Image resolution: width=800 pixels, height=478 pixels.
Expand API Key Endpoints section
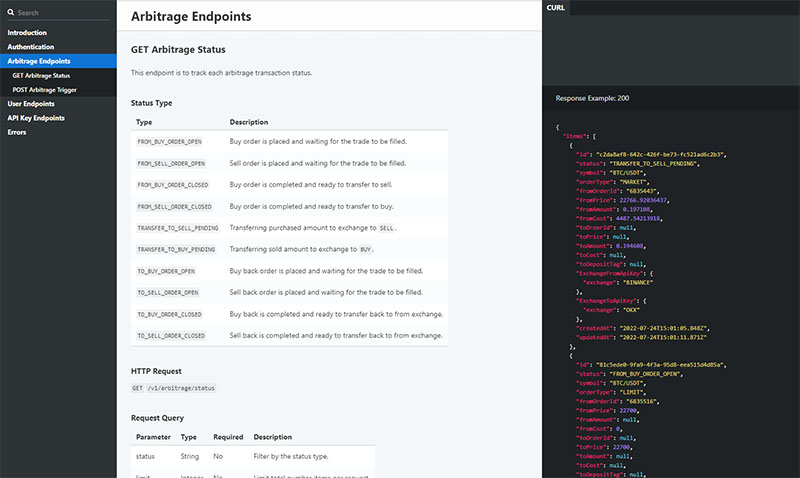(36, 117)
